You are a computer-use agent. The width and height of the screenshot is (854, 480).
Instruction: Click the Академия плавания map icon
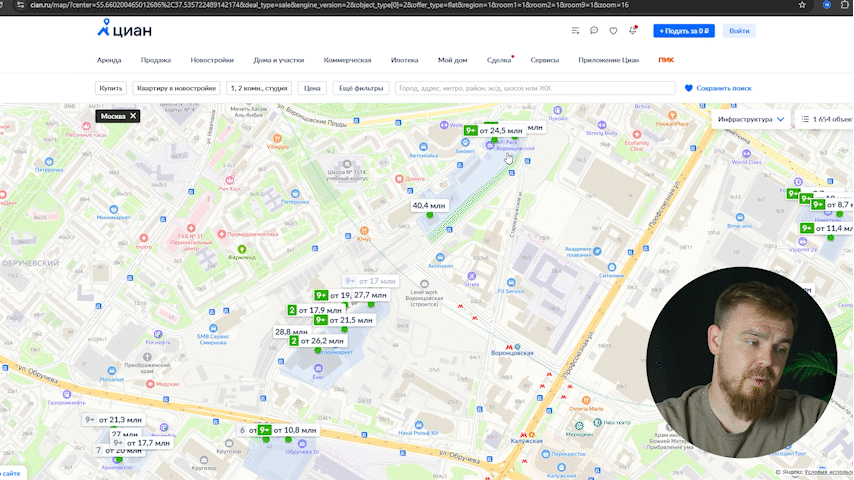pyautogui.click(x=597, y=251)
